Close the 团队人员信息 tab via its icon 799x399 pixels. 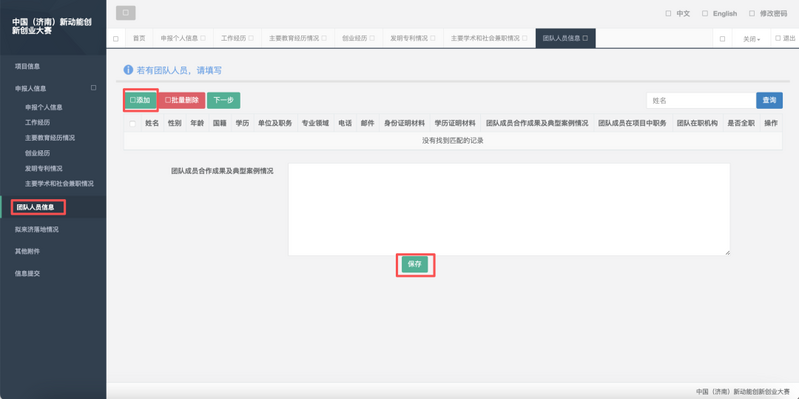[x=585, y=38]
